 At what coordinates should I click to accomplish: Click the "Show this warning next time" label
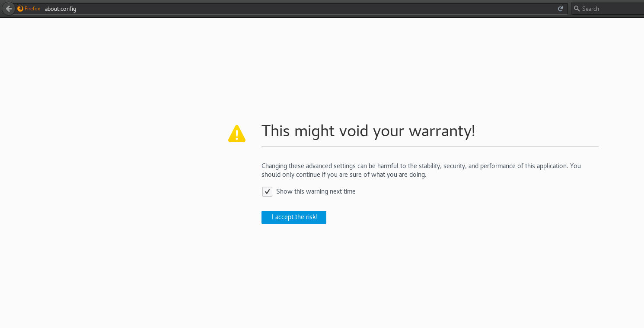point(316,191)
